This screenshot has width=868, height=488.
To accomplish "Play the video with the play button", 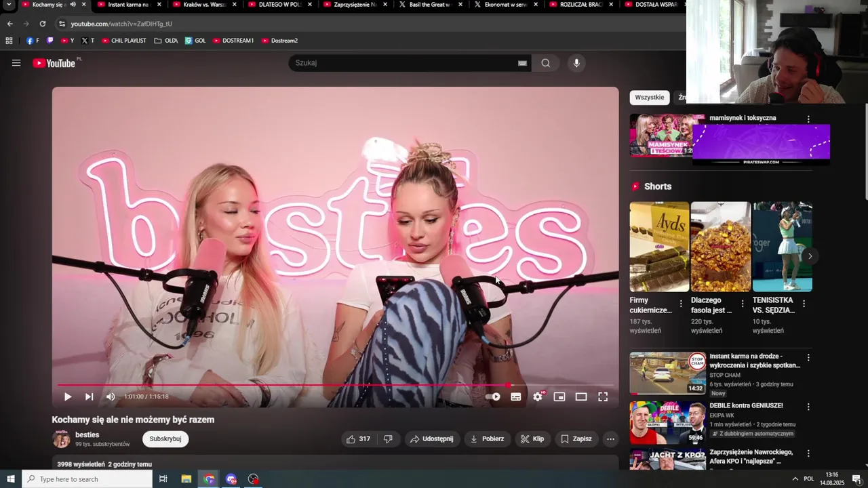I will (68, 396).
